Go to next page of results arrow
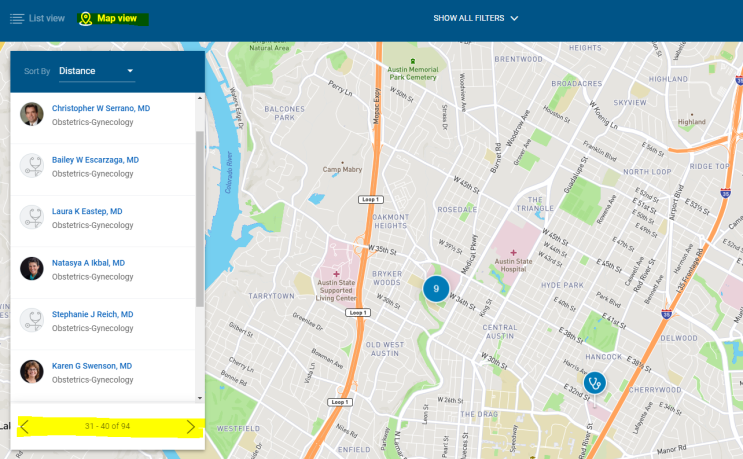Viewport: 743px width, 459px height. pyautogui.click(x=190, y=427)
